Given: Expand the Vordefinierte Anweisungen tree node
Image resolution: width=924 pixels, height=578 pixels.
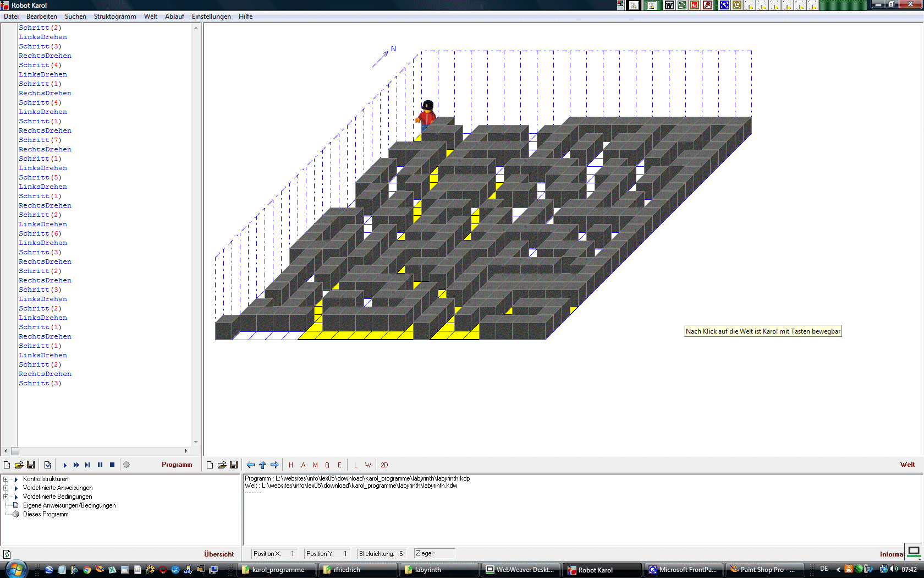Looking at the screenshot, I should (6, 488).
